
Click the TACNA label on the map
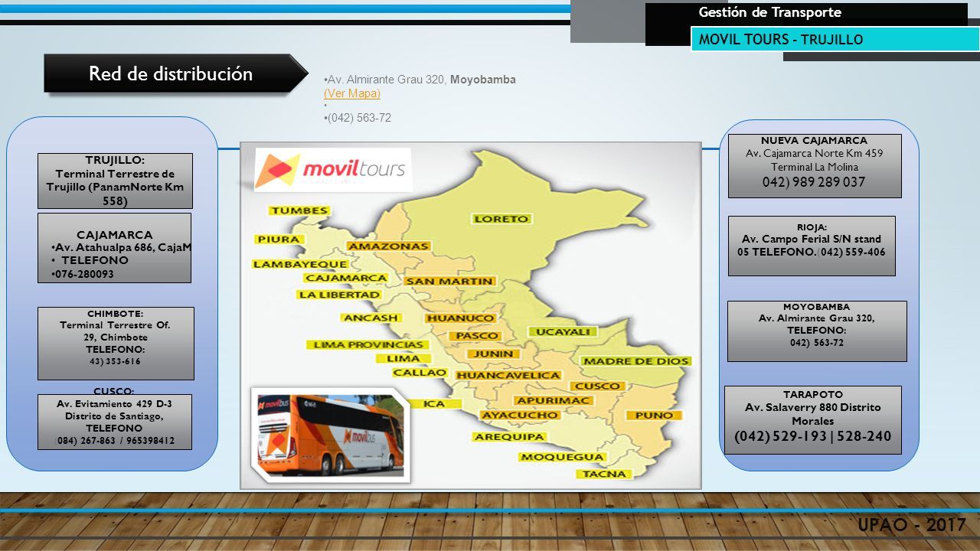click(605, 474)
